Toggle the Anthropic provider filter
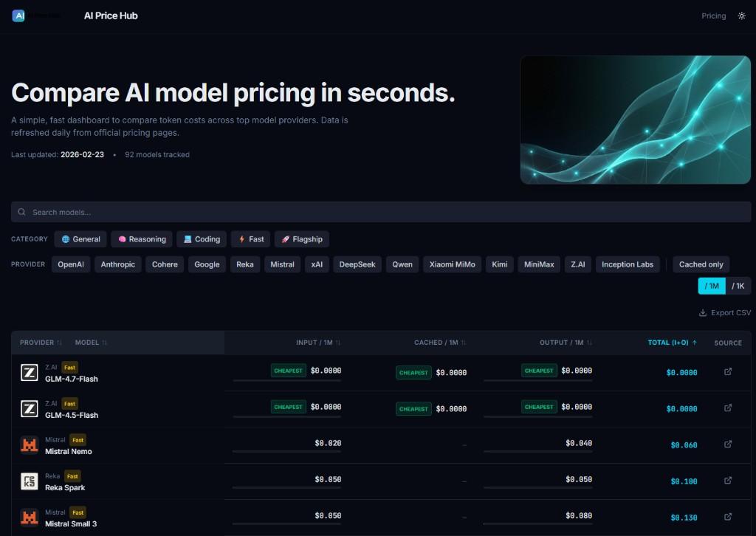Image resolution: width=756 pixels, height=536 pixels. 117,264
